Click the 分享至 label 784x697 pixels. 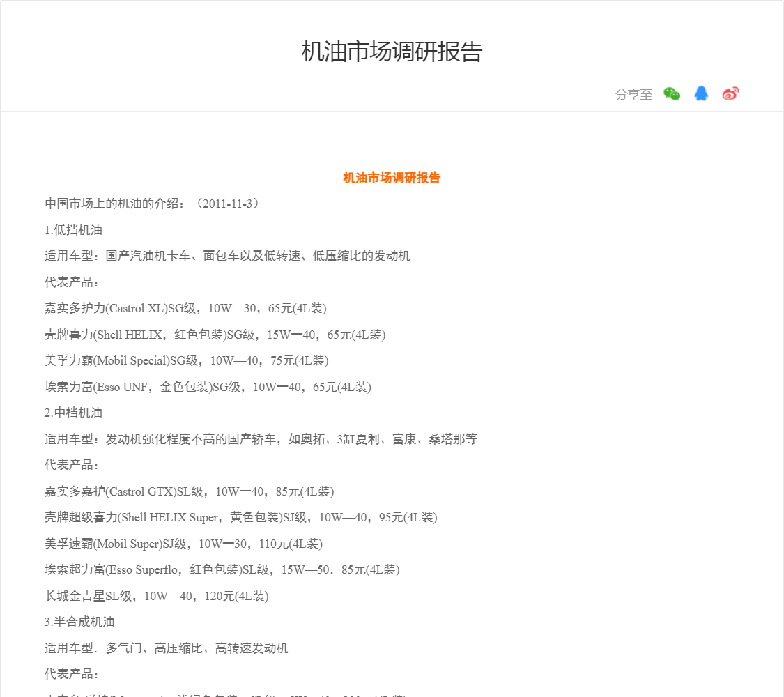coord(633,95)
